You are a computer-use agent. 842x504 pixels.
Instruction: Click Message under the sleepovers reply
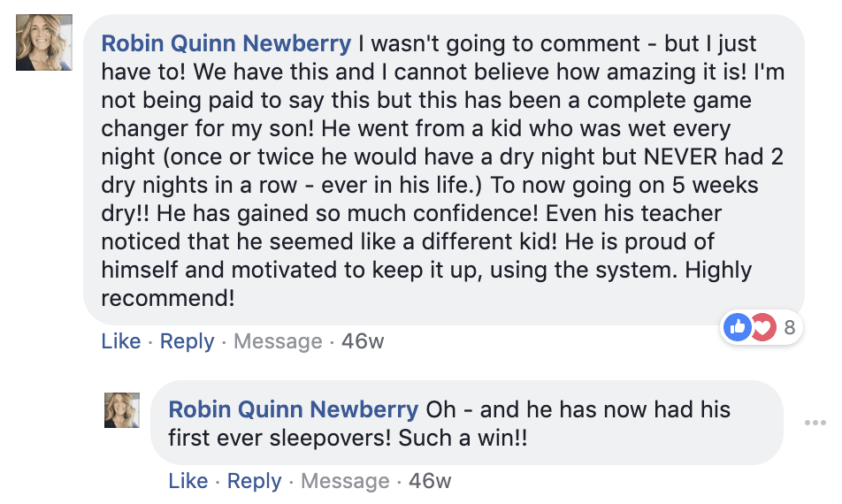[345, 481]
